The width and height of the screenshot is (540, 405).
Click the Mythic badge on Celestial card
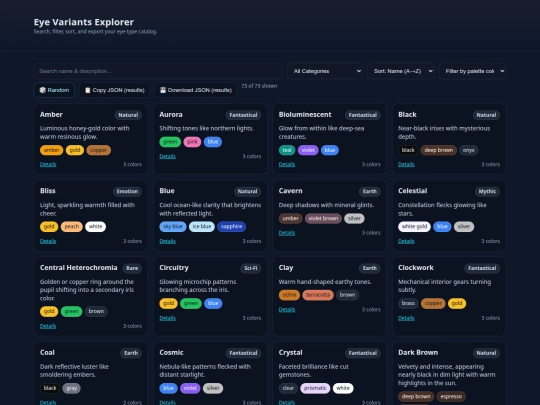click(x=487, y=191)
